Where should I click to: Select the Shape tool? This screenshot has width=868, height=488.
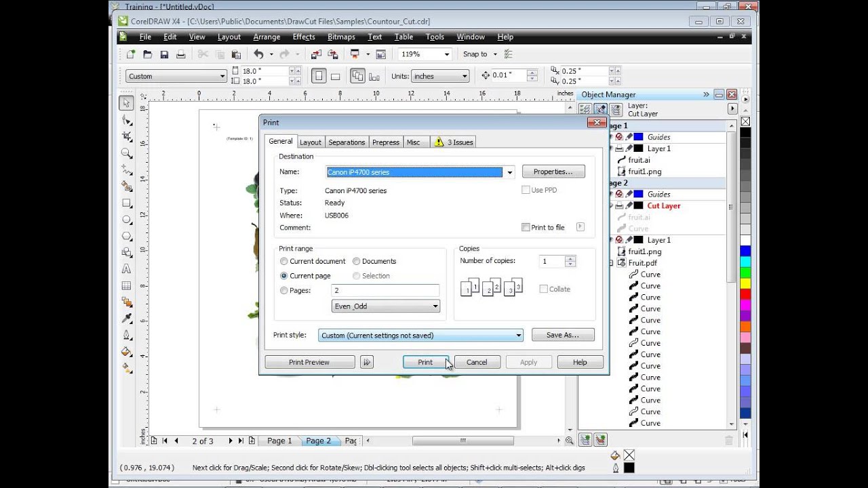(126, 120)
